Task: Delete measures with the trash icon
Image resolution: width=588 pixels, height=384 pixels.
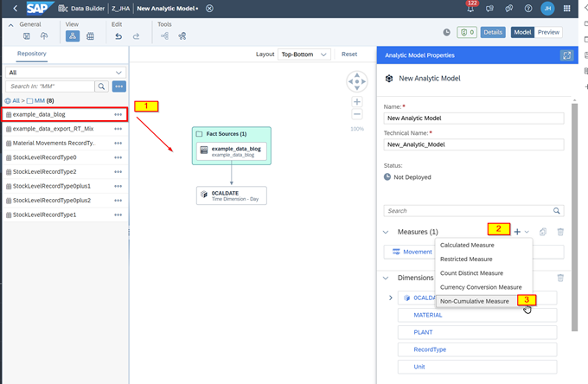Action: 560,232
